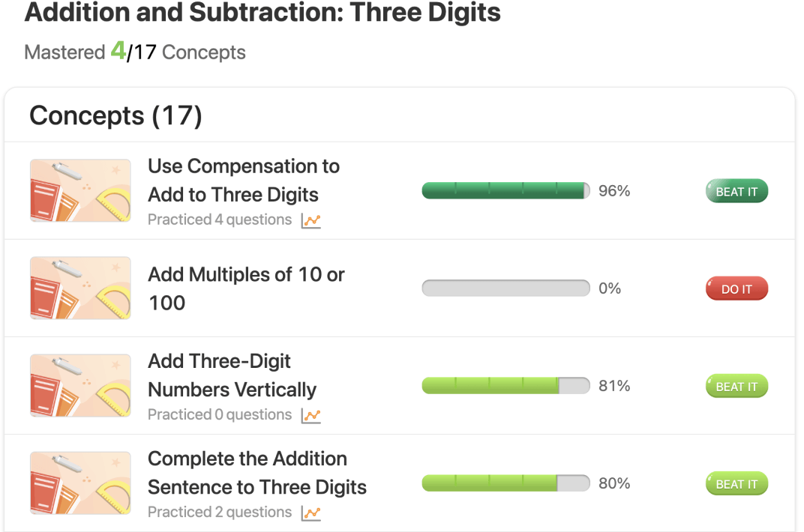804x532 pixels.
Task: Click thumbnail for Complete the Addition Sentence
Action: point(80,483)
